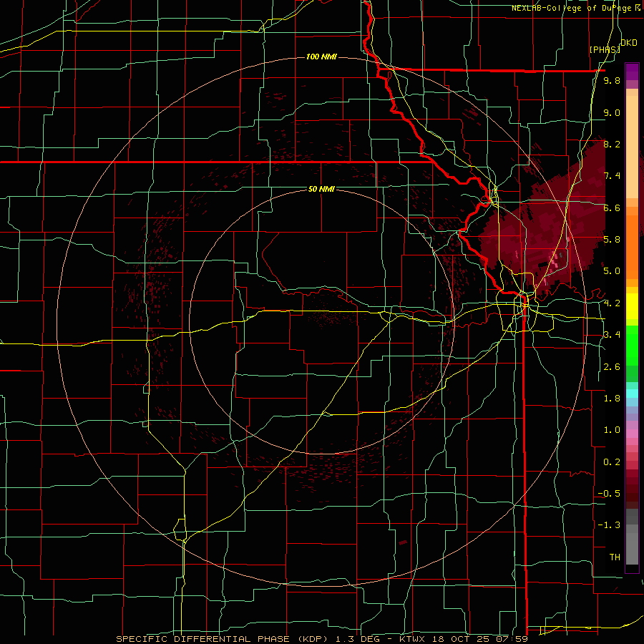Select the 6.6 scale value

coord(612,208)
